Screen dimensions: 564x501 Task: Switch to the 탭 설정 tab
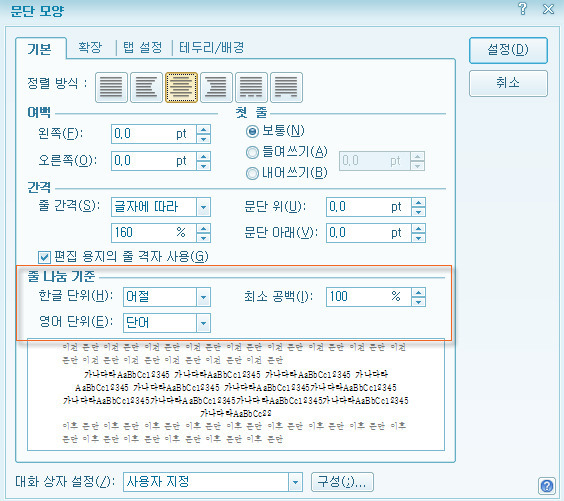143,47
